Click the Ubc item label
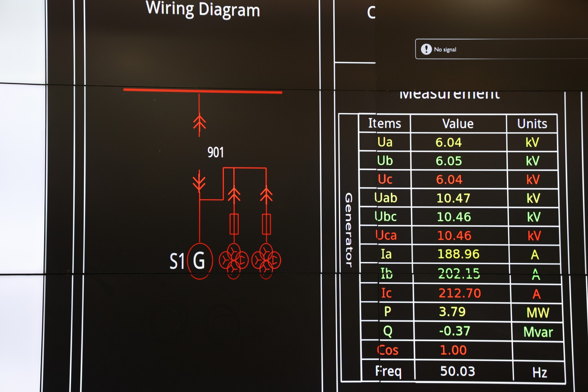This screenshot has width=588, height=392. click(386, 217)
